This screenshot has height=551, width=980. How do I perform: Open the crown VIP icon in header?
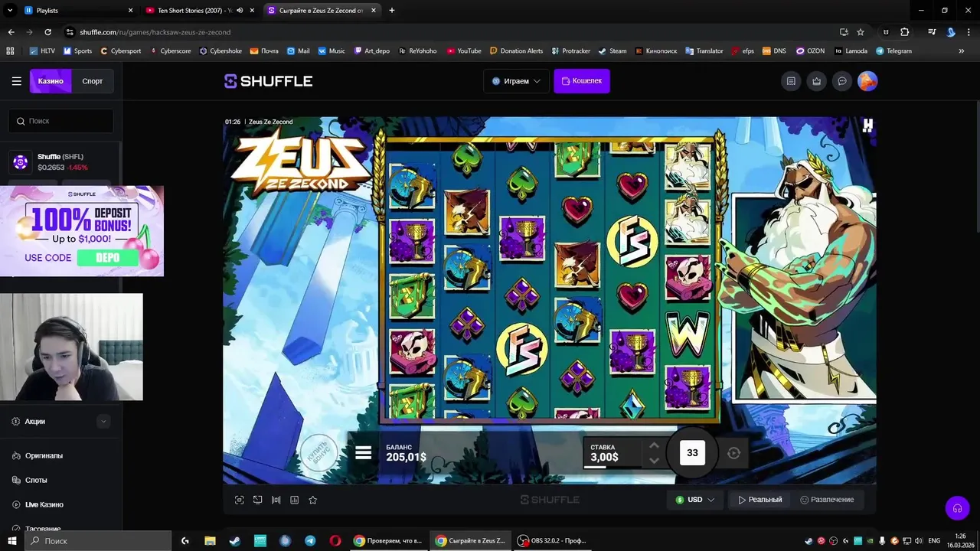click(817, 81)
